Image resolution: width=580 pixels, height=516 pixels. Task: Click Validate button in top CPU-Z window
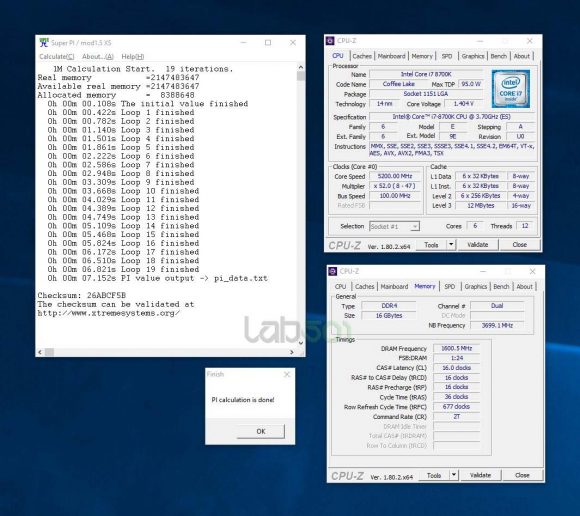(x=478, y=244)
